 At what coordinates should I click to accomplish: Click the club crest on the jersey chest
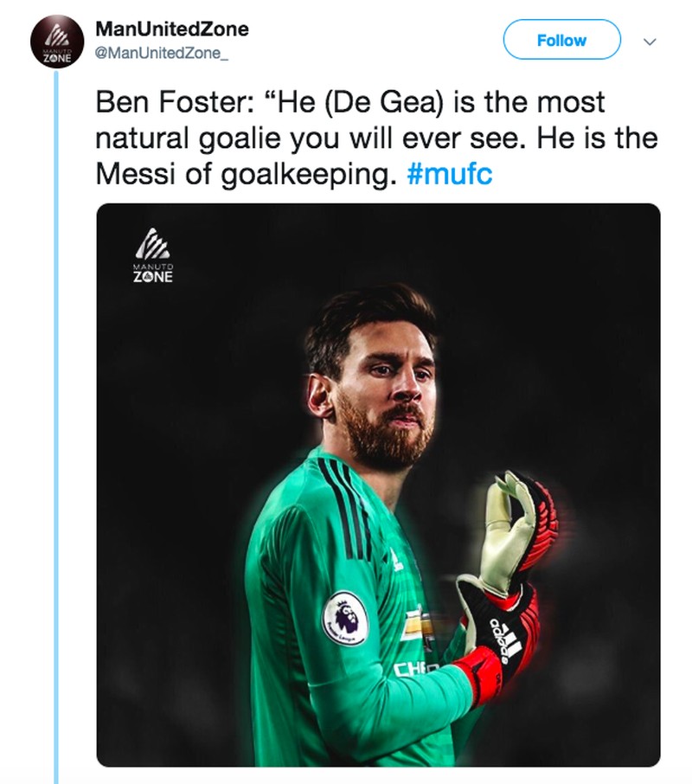click(416, 621)
